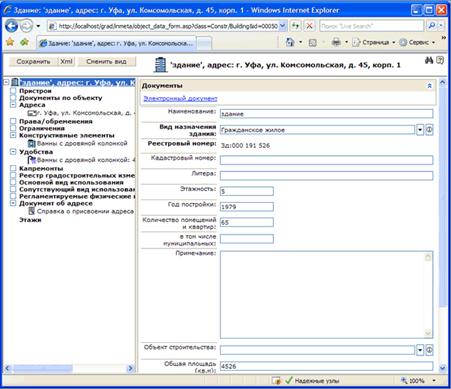
Task: Open the Сервис menu
Action: (417, 42)
